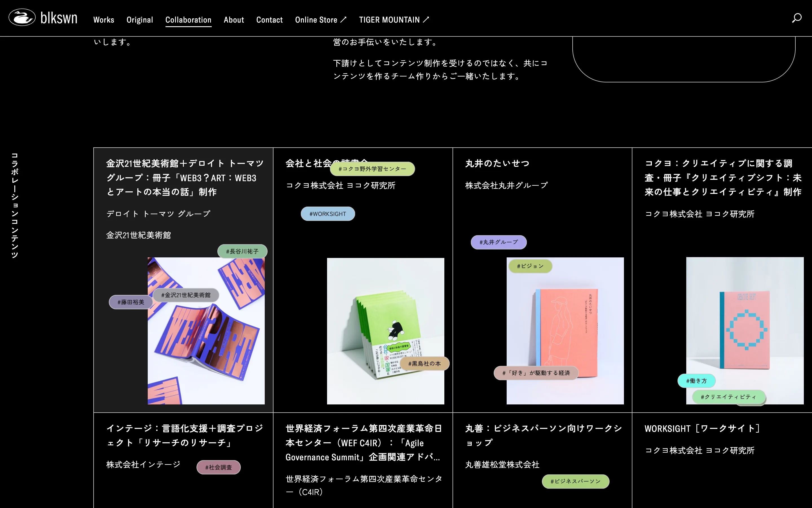The height and width of the screenshot is (508, 812).
Task: Click the #コクヨ野外学習センター tag
Action: click(x=372, y=169)
